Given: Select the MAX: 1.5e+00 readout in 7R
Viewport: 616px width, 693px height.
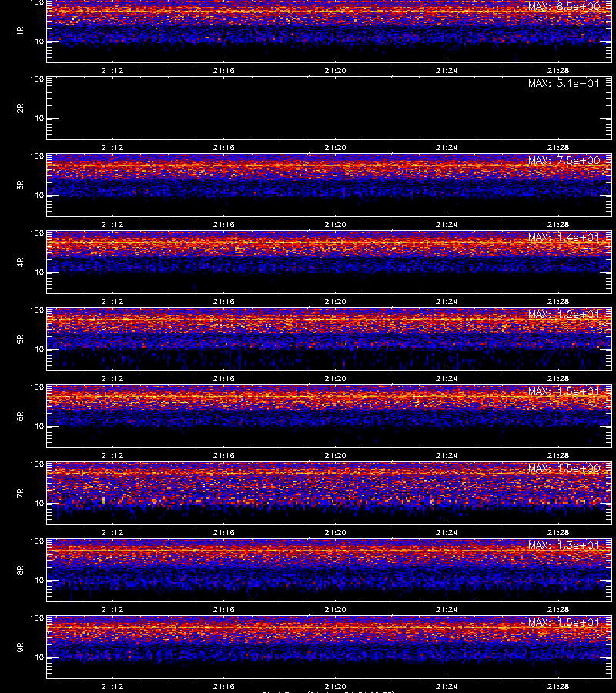Looking at the screenshot, I should coord(564,468).
